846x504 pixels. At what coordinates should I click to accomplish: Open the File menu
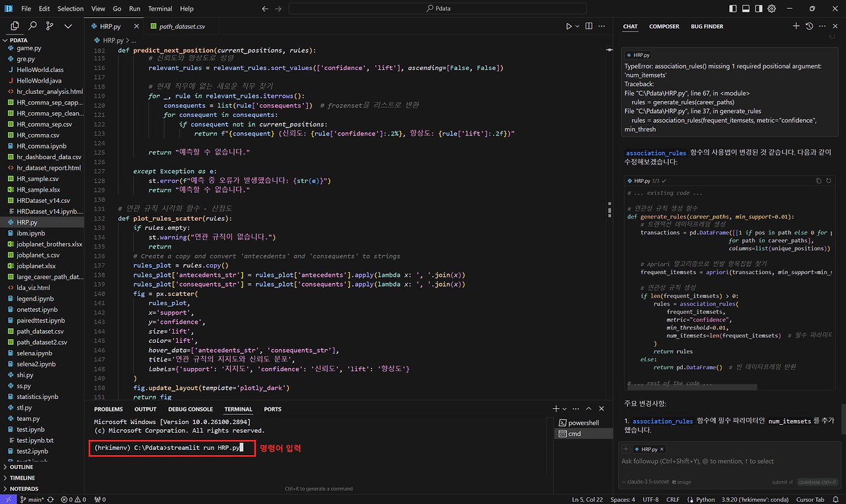(x=26, y=9)
